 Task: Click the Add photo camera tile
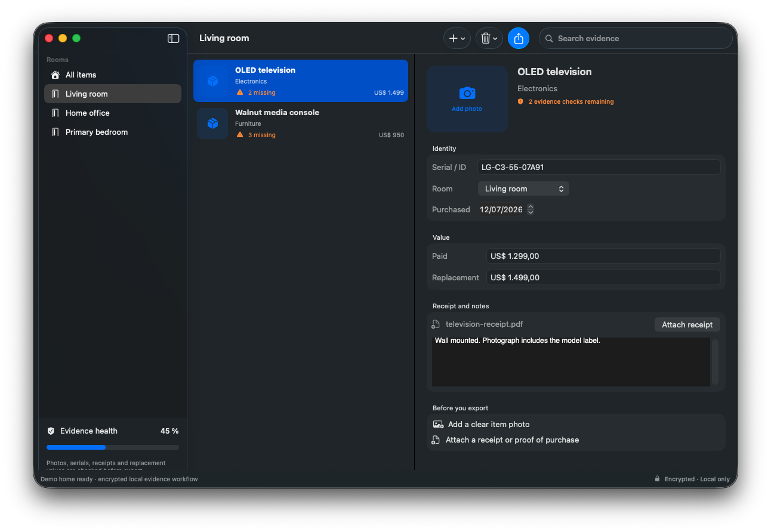pos(467,99)
